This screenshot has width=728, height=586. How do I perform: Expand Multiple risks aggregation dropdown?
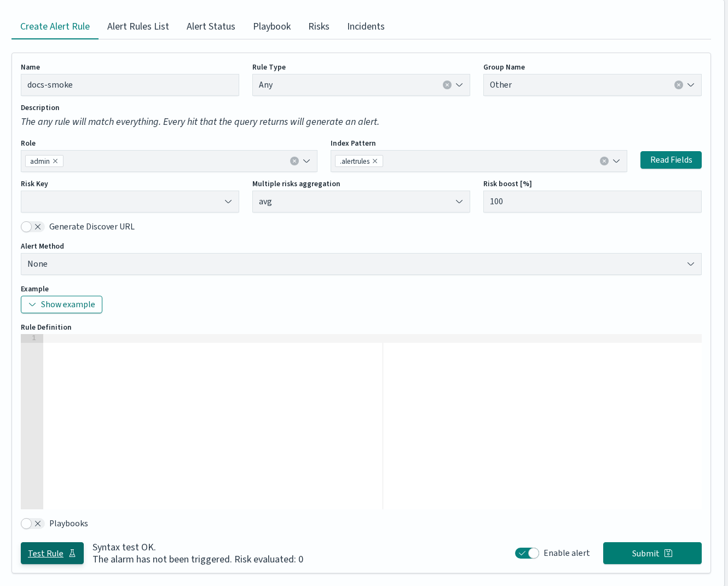tap(361, 202)
